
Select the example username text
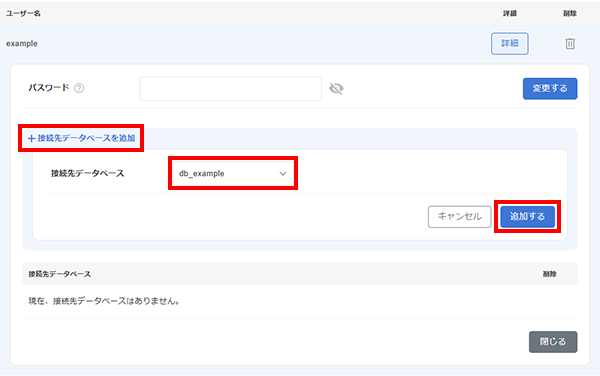coord(22,44)
